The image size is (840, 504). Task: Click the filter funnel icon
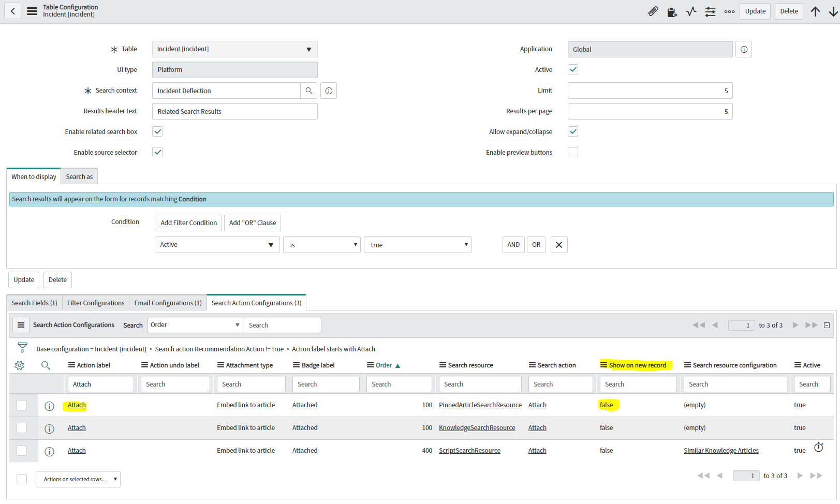[x=22, y=348]
